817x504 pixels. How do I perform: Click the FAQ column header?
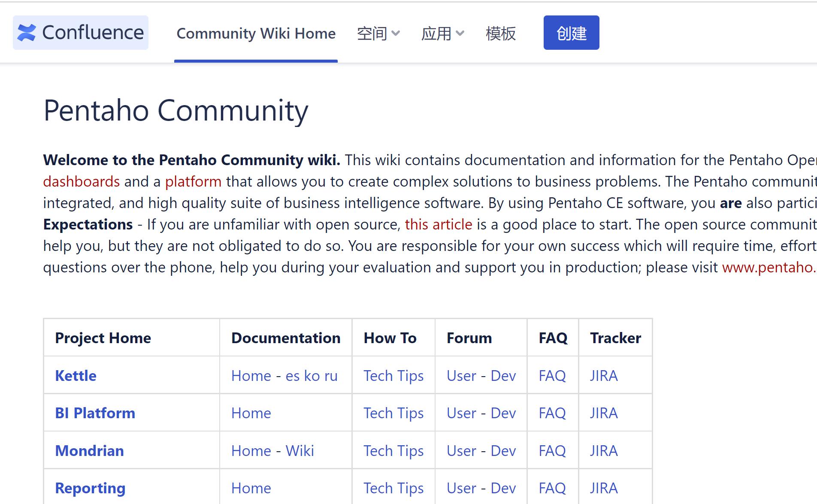coord(553,338)
